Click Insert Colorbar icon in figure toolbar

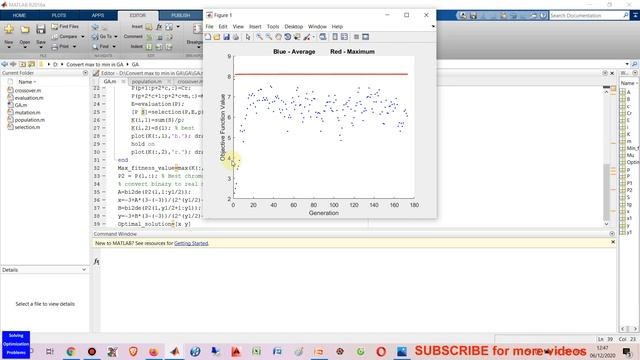click(x=335, y=37)
